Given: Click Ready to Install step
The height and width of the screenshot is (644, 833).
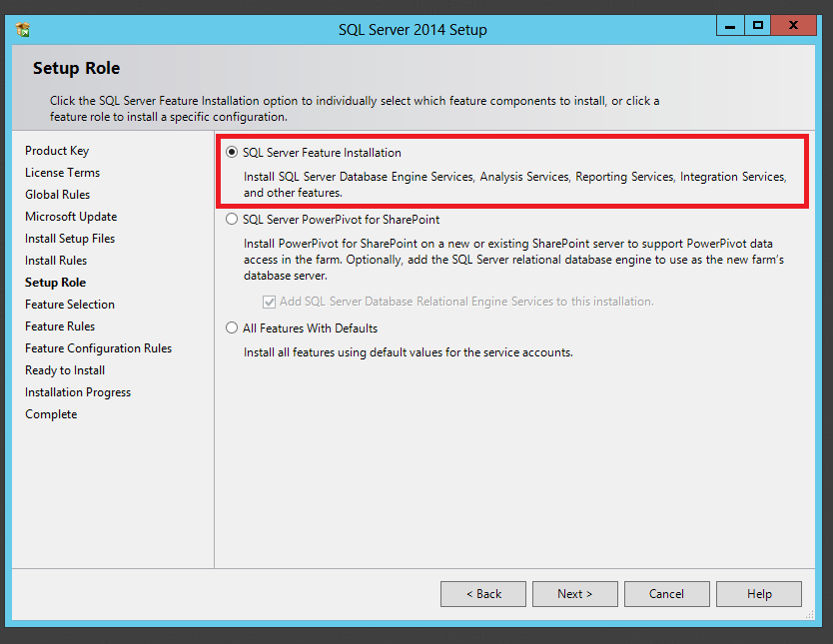Looking at the screenshot, I should click(65, 370).
